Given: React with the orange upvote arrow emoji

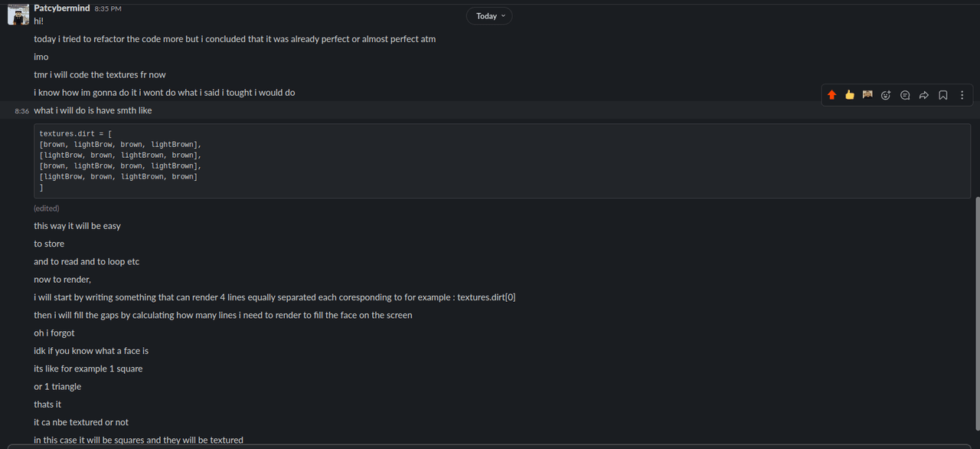Looking at the screenshot, I should (x=832, y=95).
